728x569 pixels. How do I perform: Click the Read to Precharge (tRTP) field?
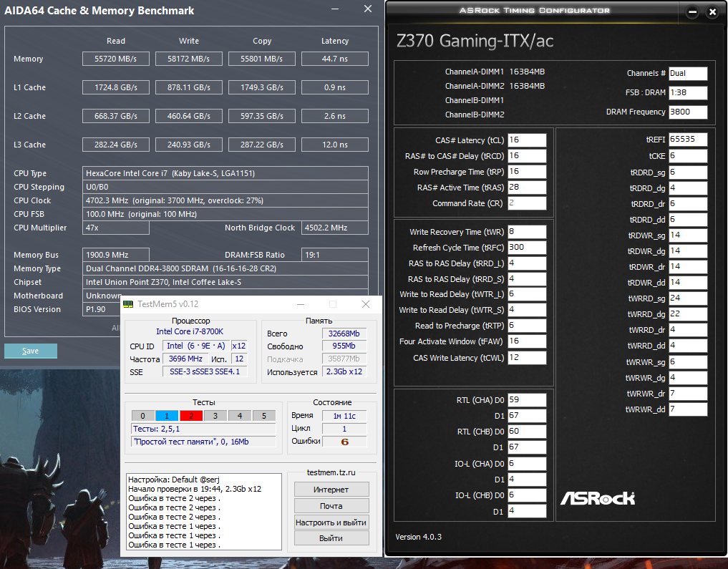point(527,326)
